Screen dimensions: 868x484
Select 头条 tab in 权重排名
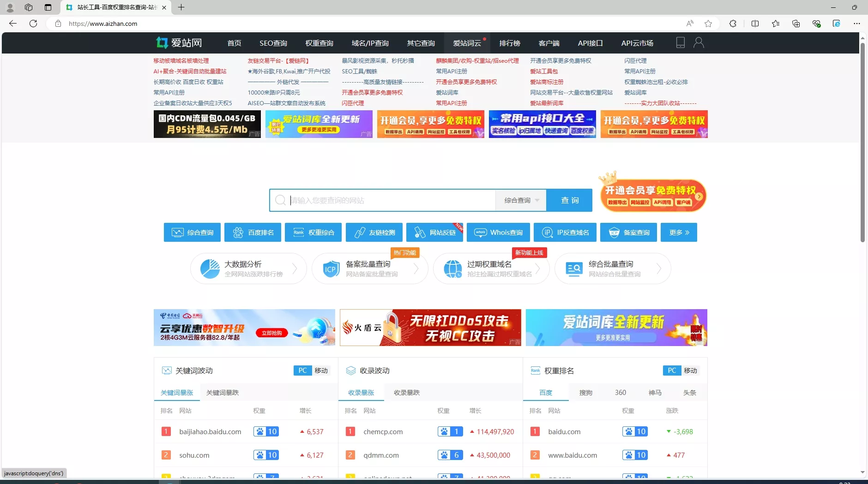point(690,393)
